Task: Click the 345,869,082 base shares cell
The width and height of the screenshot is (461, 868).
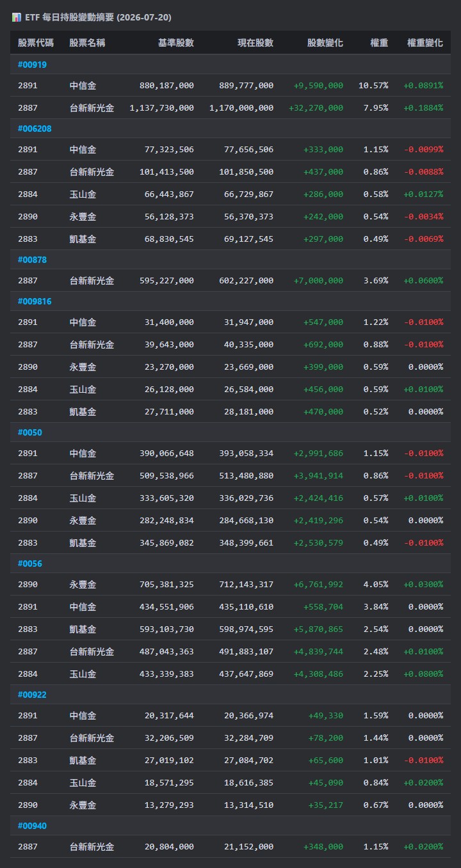Action: (x=166, y=542)
